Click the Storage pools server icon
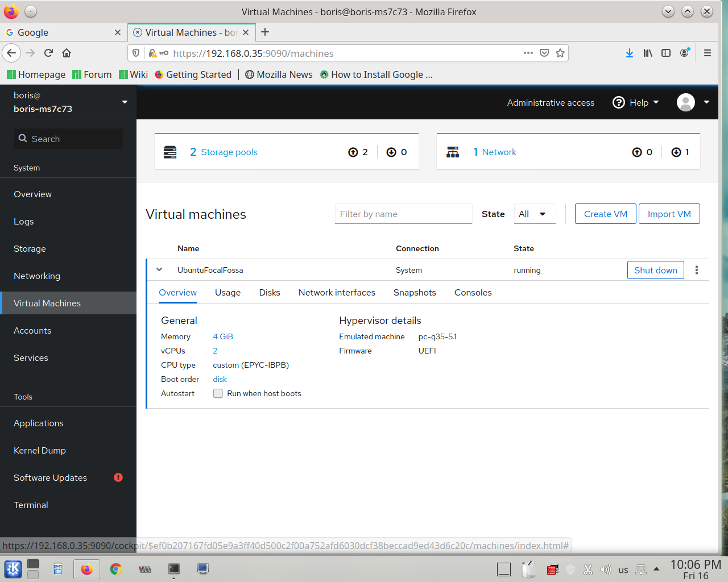 point(169,151)
